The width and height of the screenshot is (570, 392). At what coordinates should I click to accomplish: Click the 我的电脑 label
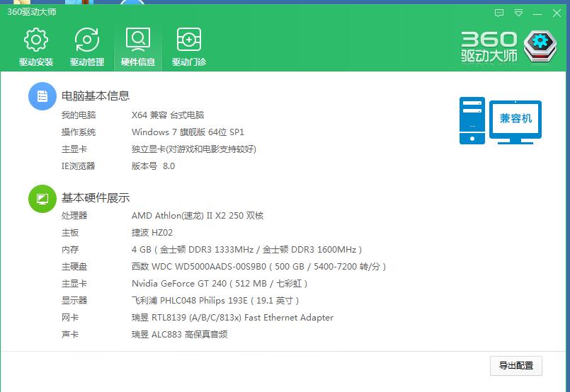pyautogui.click(x=79, y=115)
